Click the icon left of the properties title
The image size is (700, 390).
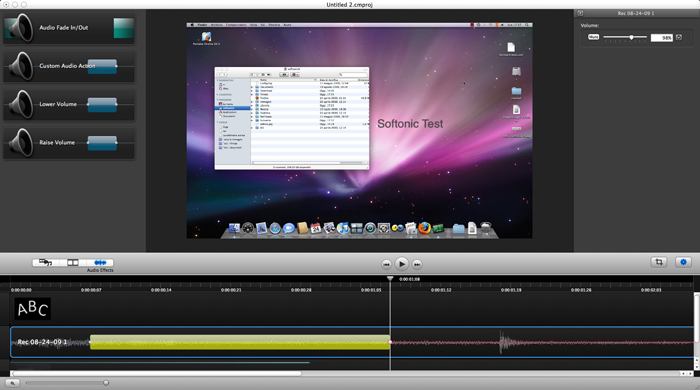580,13
